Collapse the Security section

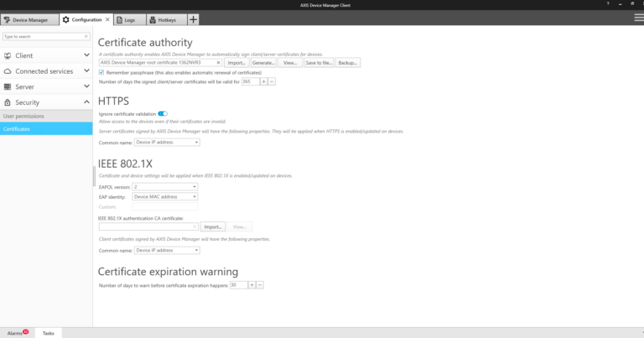pyautogui.click(x=86, y=102)
